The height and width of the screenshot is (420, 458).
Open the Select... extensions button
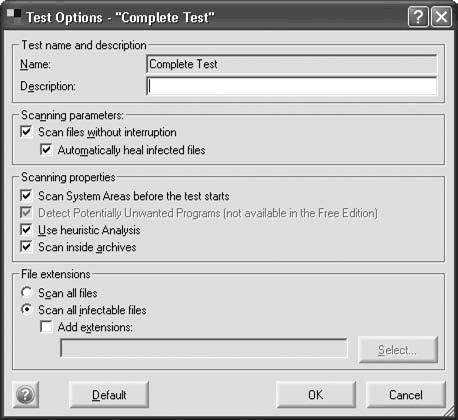pyautogui.click(x=398, y=350)
